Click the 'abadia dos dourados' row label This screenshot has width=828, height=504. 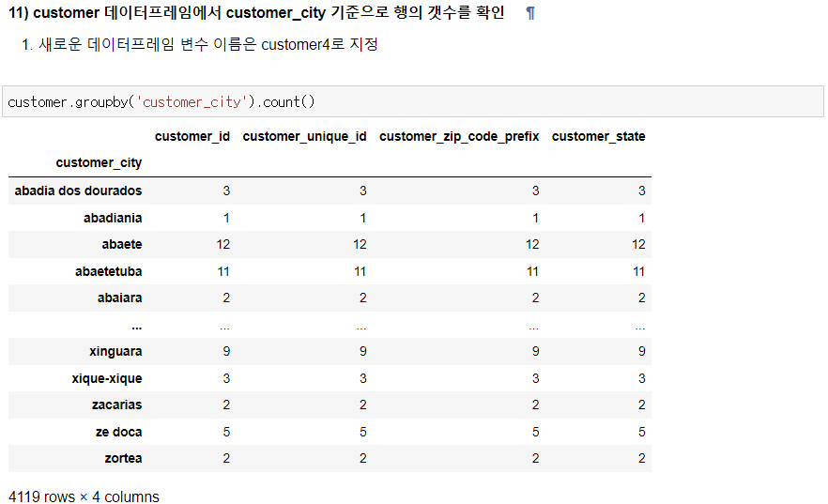78,191
